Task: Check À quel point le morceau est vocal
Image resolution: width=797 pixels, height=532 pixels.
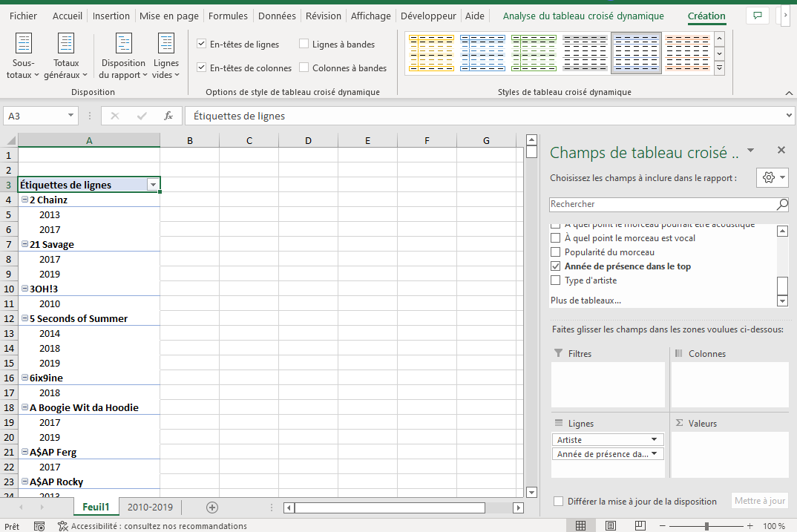Action: 556,237
